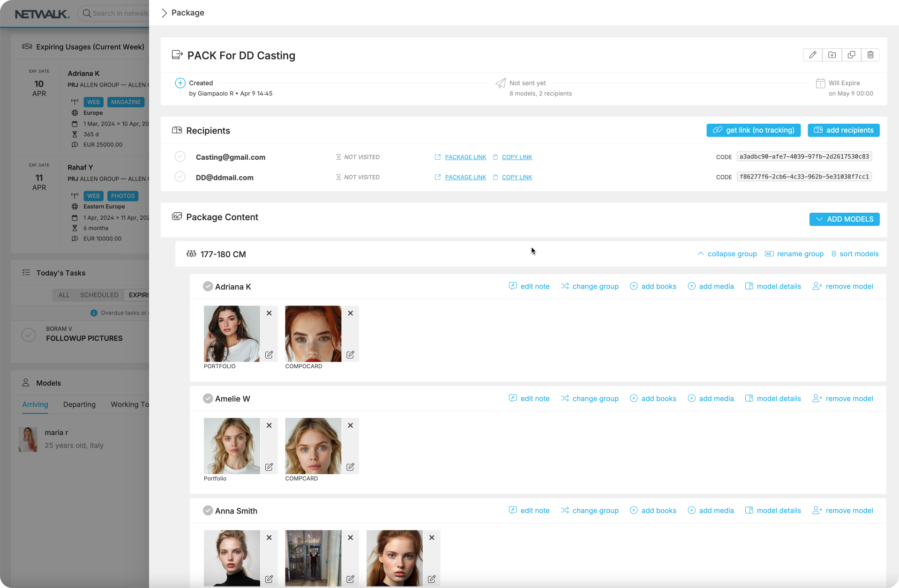899x588 pixels.
Task: Select the SCHEDULED tasks tab
Action: [99, 295]
